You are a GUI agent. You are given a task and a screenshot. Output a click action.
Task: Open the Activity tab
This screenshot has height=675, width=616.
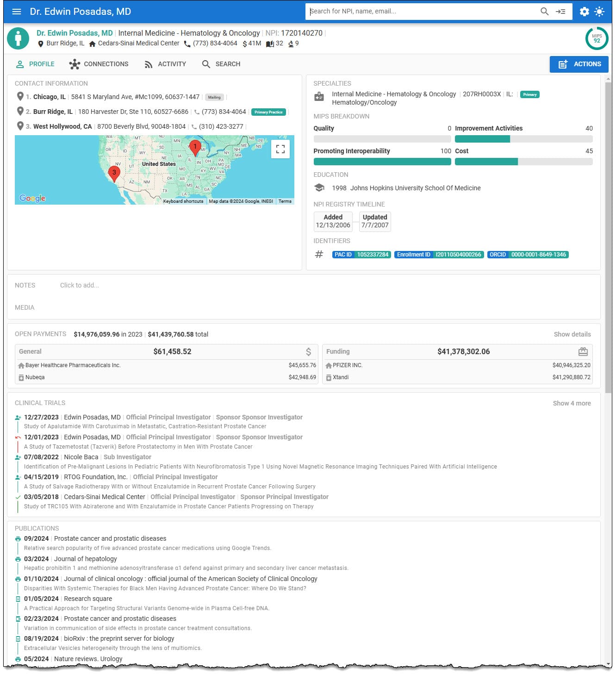[165, 64]
